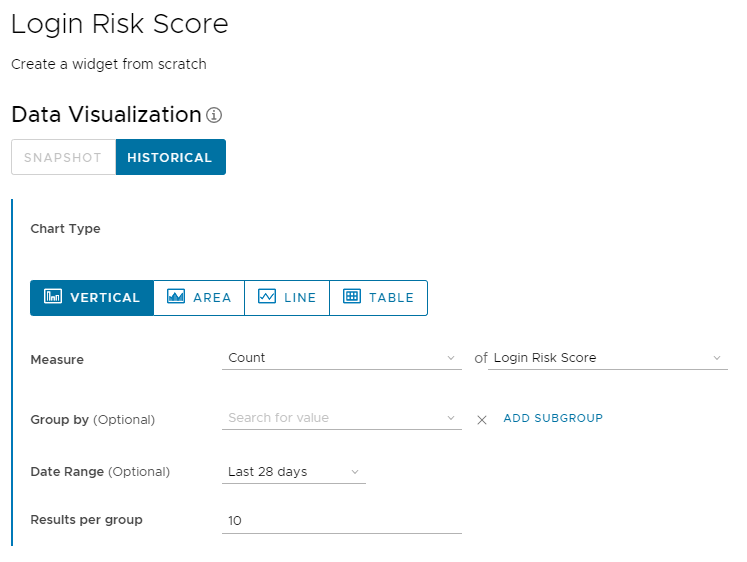Click the Results per group input field
Screen dimensions: 747x562
(x=341, y=520)
